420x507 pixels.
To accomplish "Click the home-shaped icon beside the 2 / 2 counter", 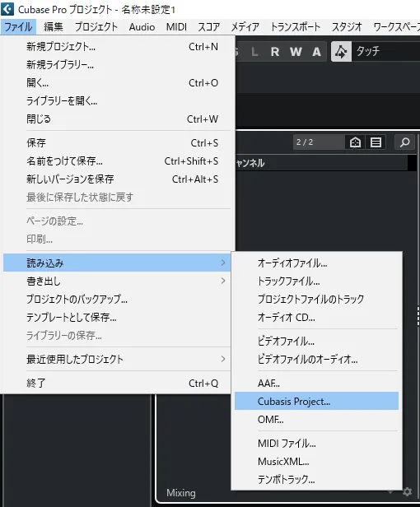I will (355, 142).
